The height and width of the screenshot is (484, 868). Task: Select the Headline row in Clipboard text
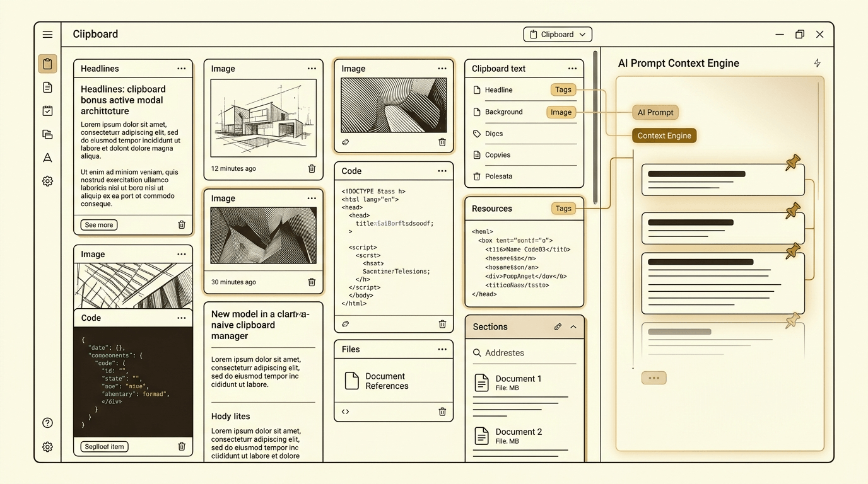coord(525,90)
